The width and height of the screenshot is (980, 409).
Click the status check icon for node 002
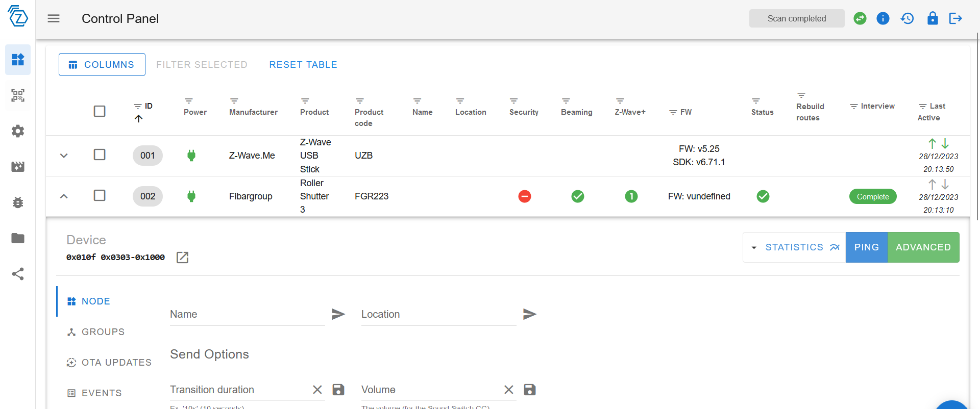click(763, 196)
